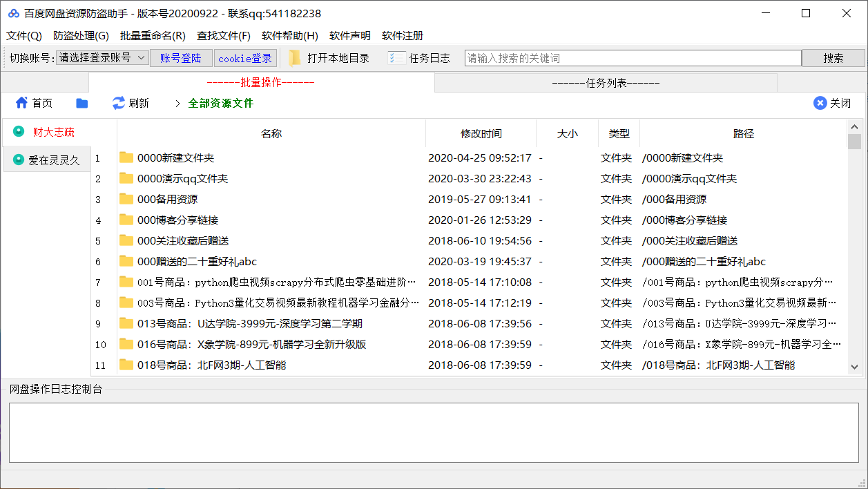Click the 账号登陆 button
Viewport: 868px width, 489px height.
[181, 58]
